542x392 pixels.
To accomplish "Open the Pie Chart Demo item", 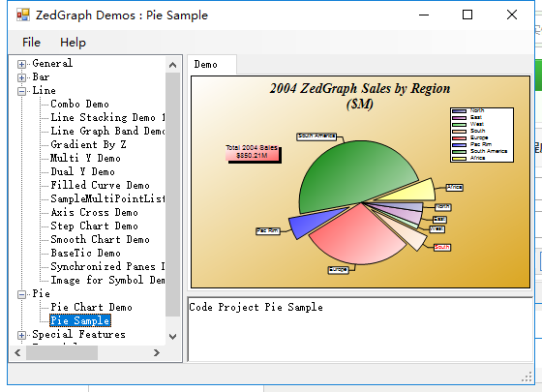I will tap(92, 308).
